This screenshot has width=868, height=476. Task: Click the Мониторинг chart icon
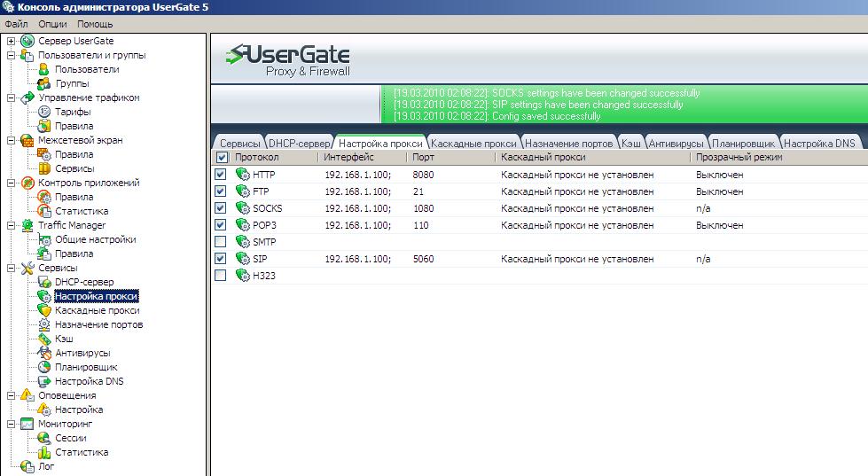[27, 424]
